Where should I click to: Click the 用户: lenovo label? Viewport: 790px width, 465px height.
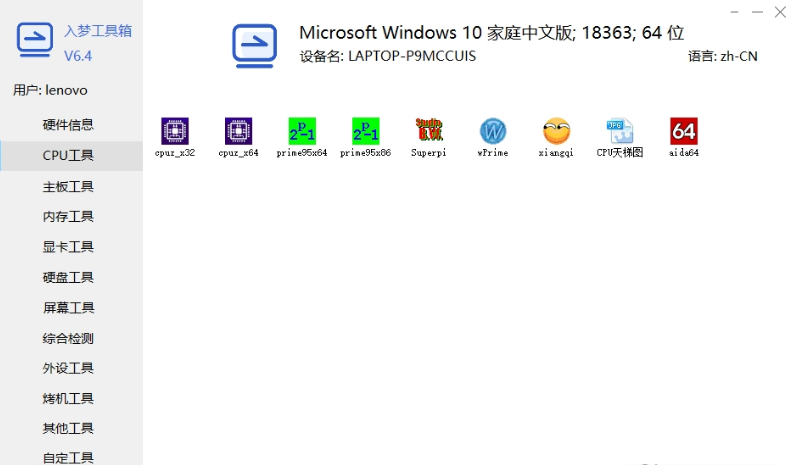[50, 90]
